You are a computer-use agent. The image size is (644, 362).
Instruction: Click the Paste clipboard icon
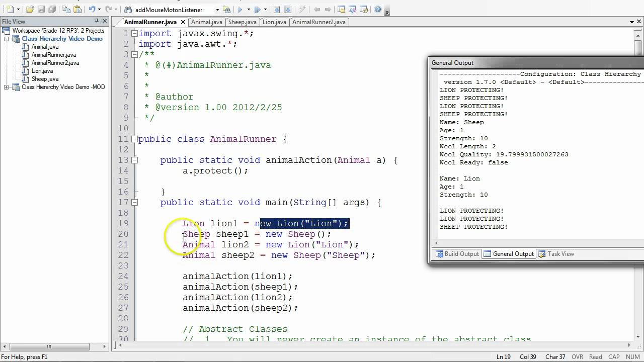tap(77, 10)
